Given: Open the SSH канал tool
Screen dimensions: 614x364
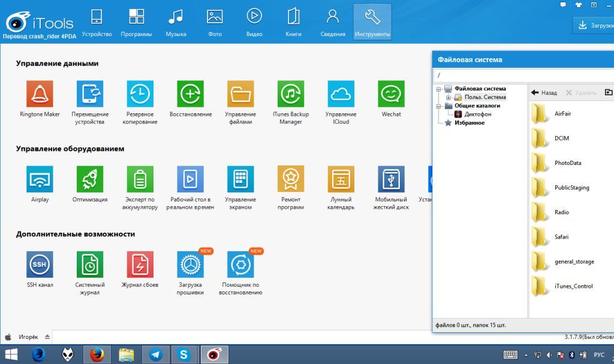Looking at the screenshot, I should click(x=40, y=264).
